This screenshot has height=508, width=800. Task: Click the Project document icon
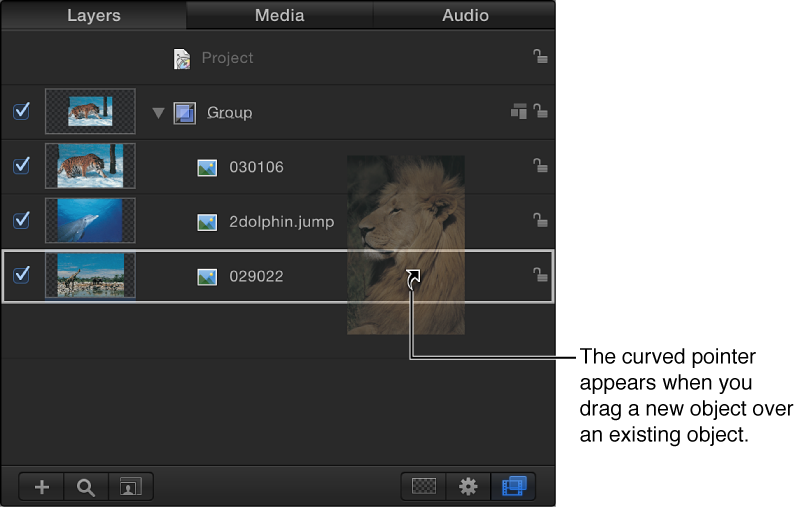coord(182,59)
